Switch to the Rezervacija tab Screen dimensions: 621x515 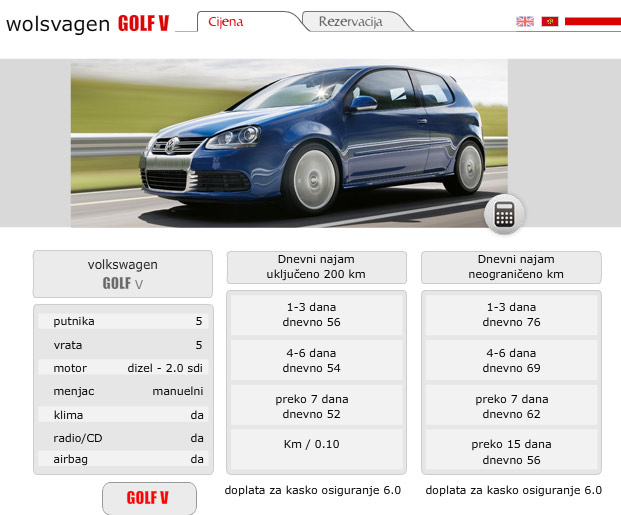(x=351, y=21)
